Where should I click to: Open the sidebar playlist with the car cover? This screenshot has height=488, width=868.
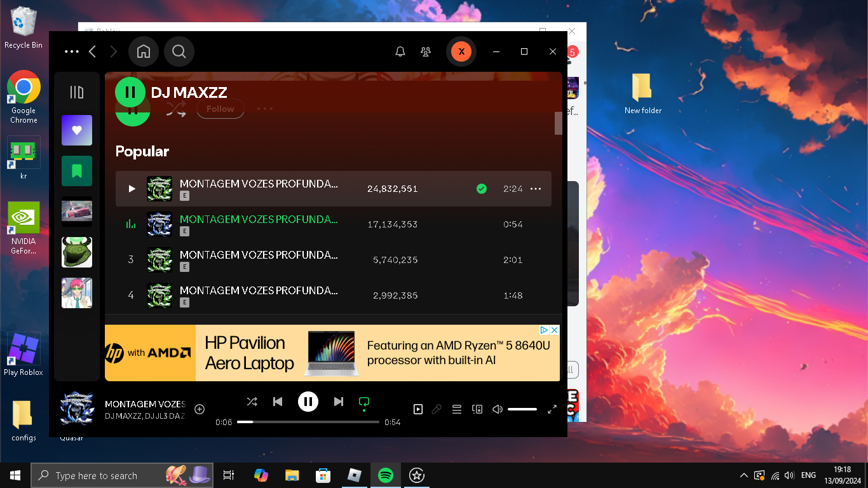pos(77,212)
